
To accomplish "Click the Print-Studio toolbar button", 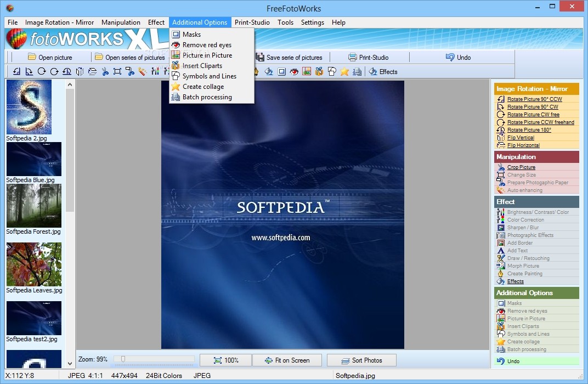I will point(369,58).
